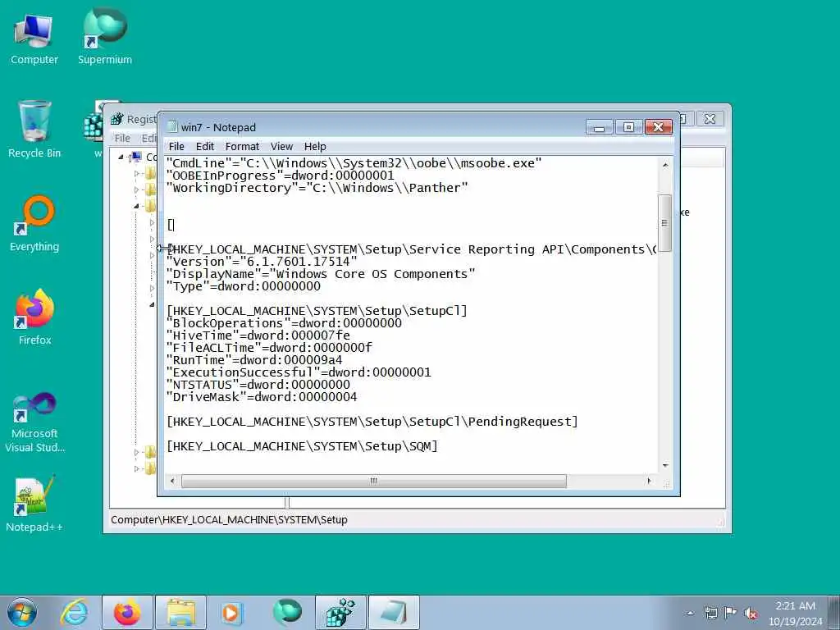Open the Everything search shortcut
Image resolution: width=840 pixels, height=630 pixels.
click(x=34, y=223)
